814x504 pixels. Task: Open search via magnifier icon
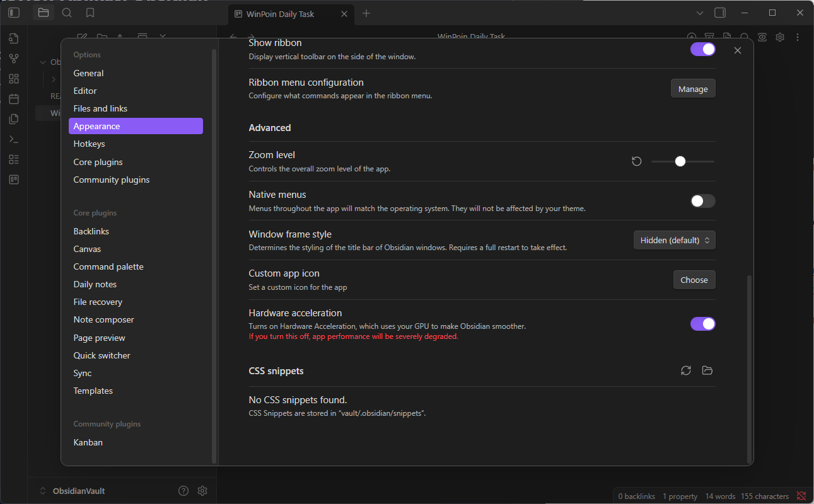(67, 13)
